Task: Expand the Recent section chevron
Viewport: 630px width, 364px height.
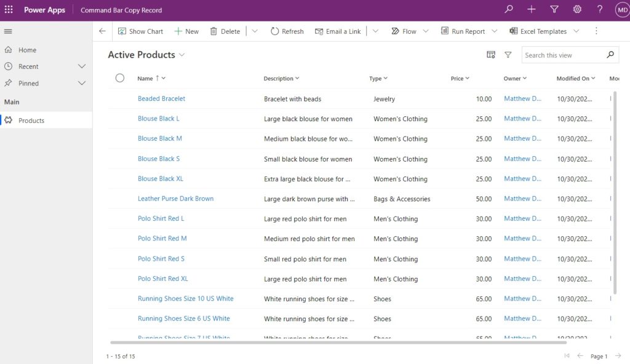Action: point(82,66)
